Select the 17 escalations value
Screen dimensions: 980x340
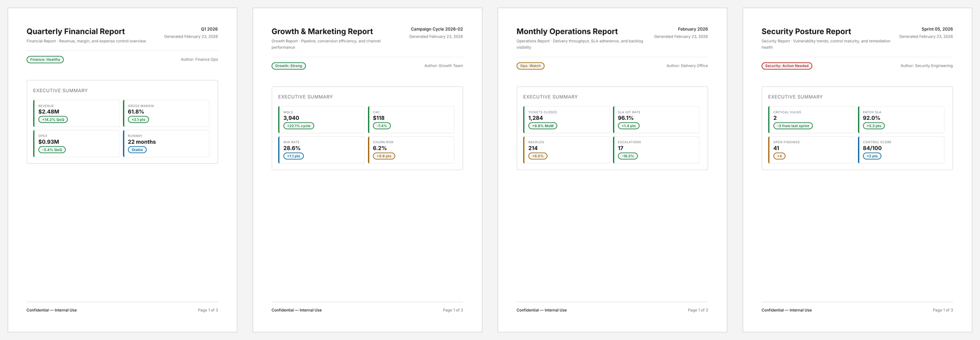click(x=621, y=148)
